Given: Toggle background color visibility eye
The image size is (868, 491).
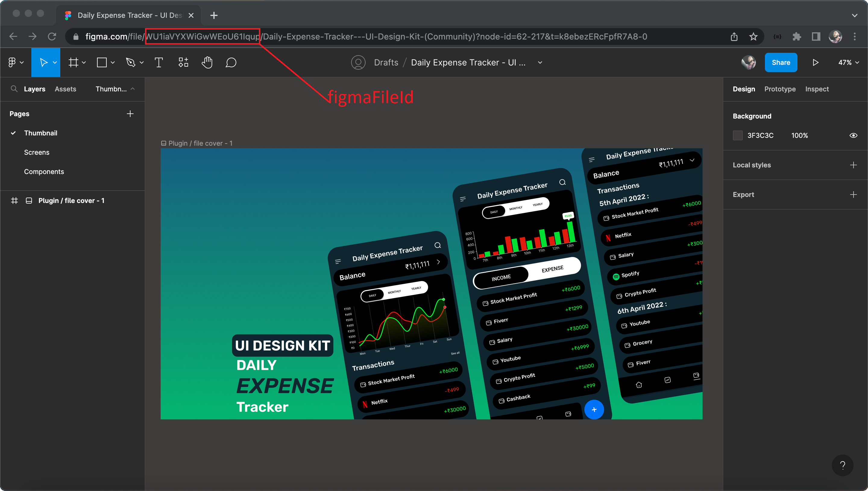Looking at the screenshot, I should click(x=854, y=135).
